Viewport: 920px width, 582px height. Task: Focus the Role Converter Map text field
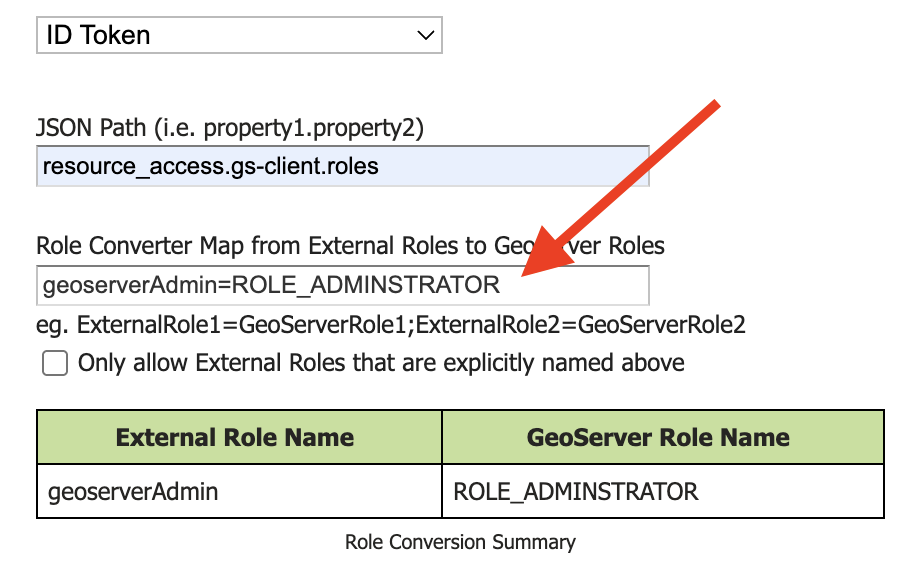pyautogui.click(x=342, y=285)
